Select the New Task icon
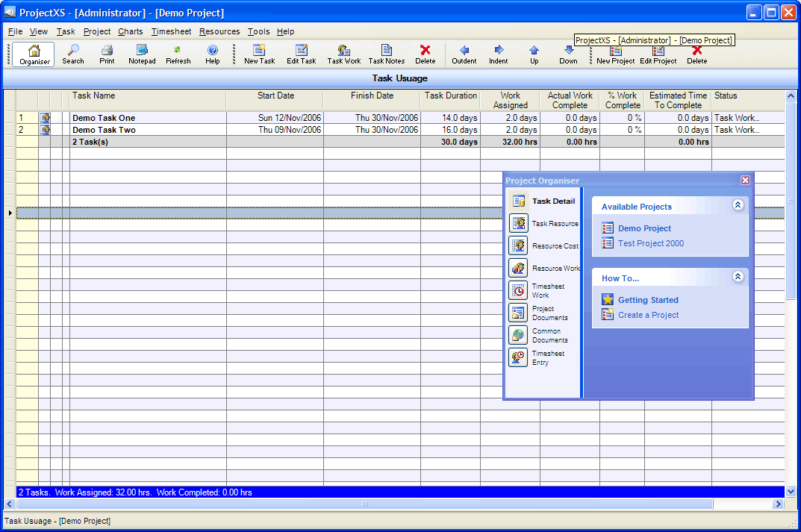Screen dimensions: 801x532 point(259,53)
